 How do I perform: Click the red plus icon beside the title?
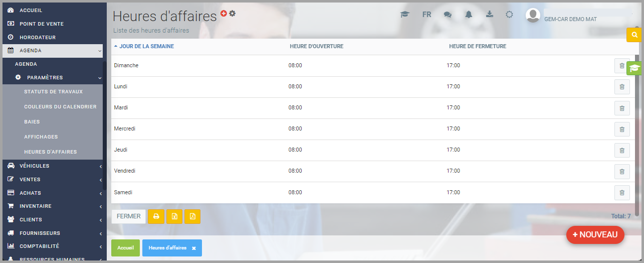pyautogui.click(x=224, y=14)
